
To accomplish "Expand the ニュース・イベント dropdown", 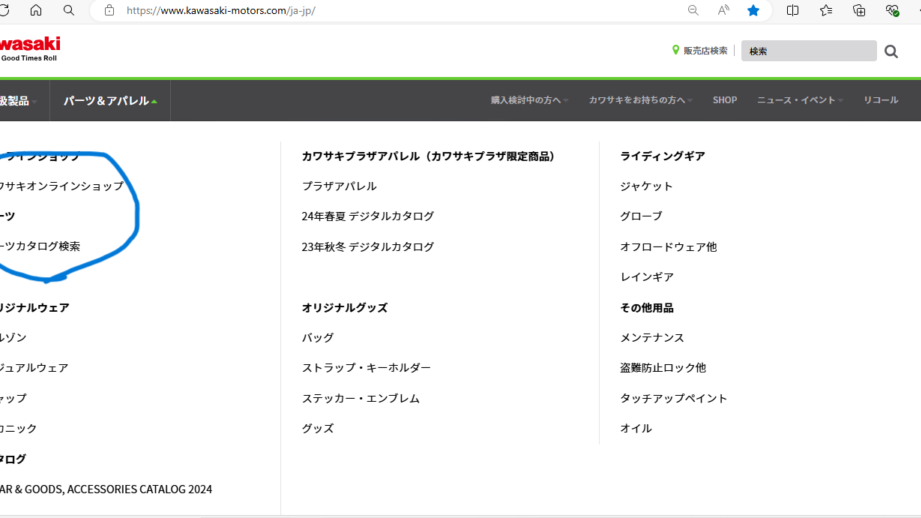I will 799,100.
